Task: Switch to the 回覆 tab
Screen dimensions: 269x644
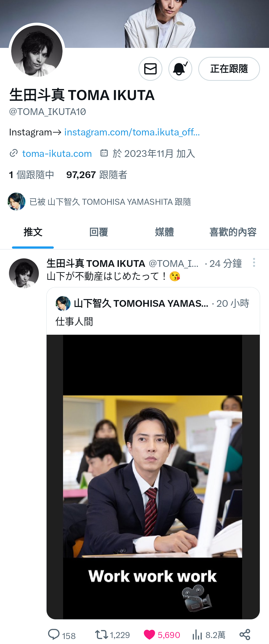Action: click(99, 232)
